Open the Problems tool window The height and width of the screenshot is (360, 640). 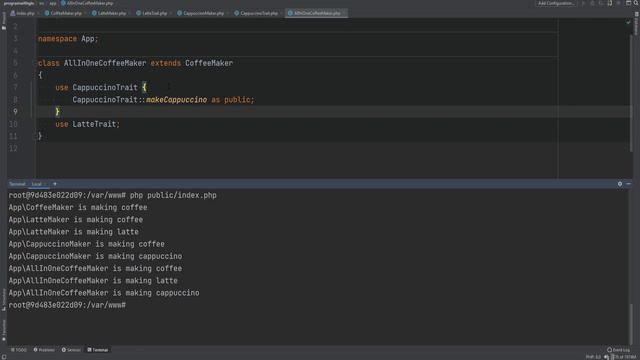pyautogui.click(x=44, y=350)
